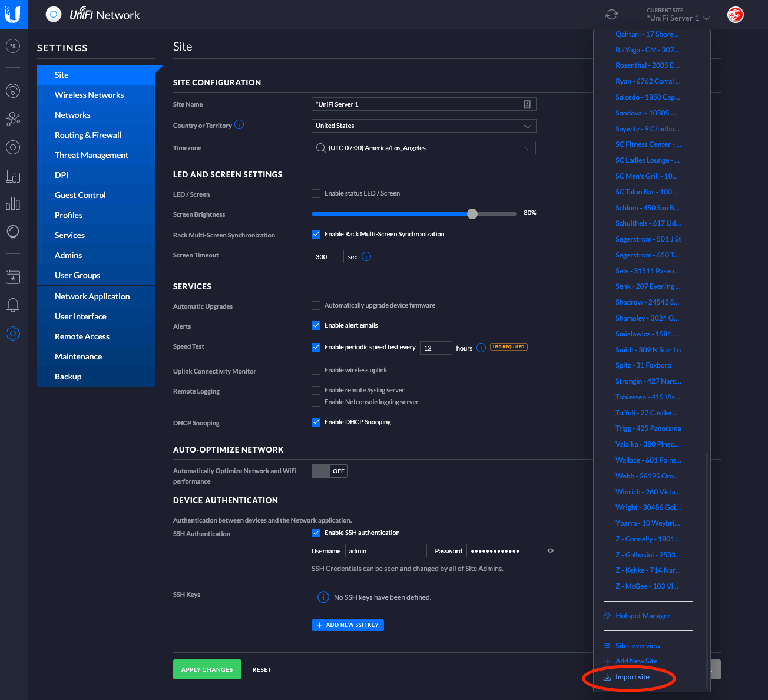Open the Alerts bell icon
The height and width of the screenshot is (700, 768).
point(13,305)
